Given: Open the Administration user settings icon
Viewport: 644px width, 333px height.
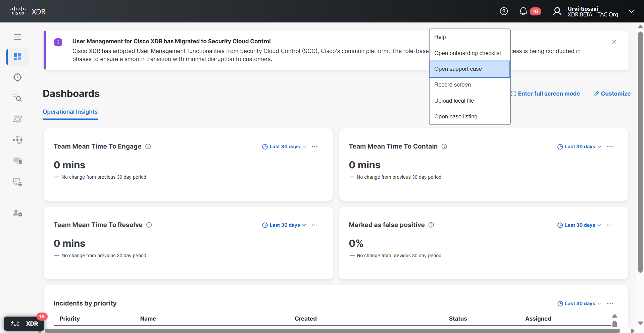Looking at the screenshot, I should (x=17, y=213).
